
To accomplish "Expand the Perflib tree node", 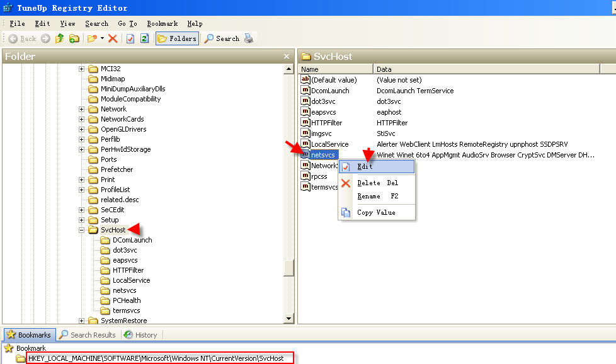I will click(x=81, y=139).
